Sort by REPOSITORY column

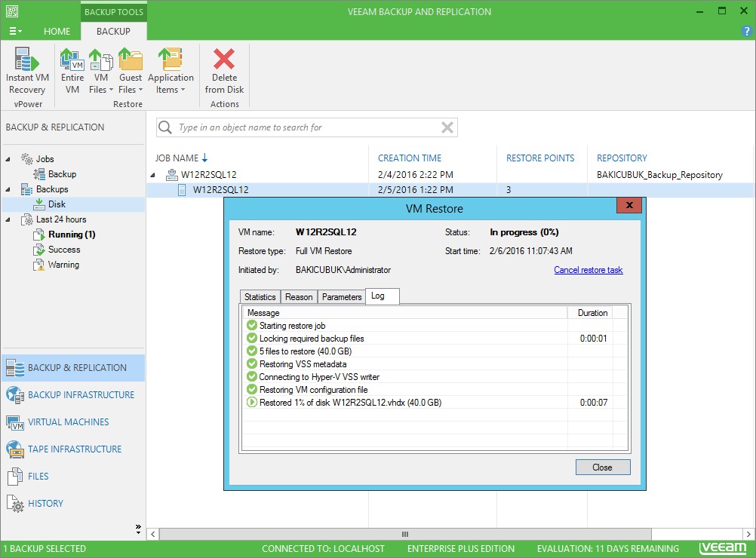click(622, 158)
